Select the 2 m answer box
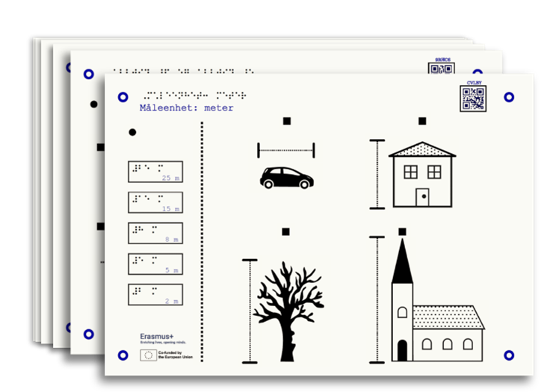The image size is (556, 392). click(x=155, y=294)
